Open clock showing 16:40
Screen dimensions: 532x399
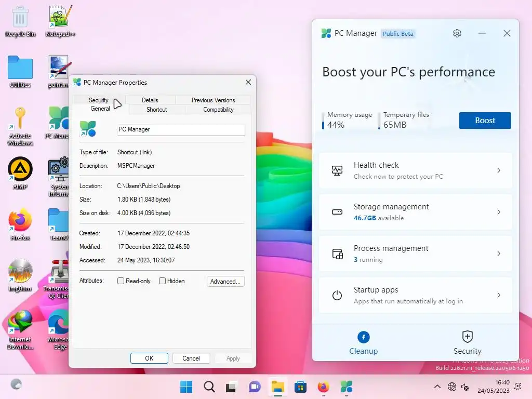[x=494, y=387]
